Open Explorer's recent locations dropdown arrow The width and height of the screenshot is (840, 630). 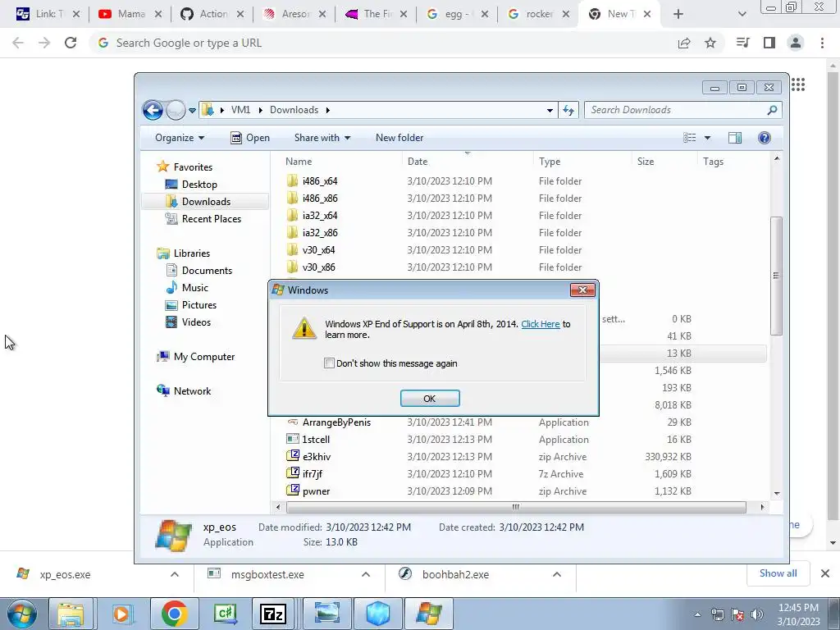(x=192, y=111)
